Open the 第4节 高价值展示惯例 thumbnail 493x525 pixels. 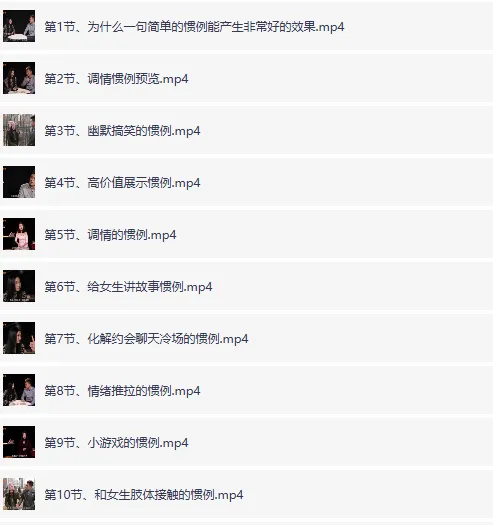pyautogui.click(x=19, y=182)
